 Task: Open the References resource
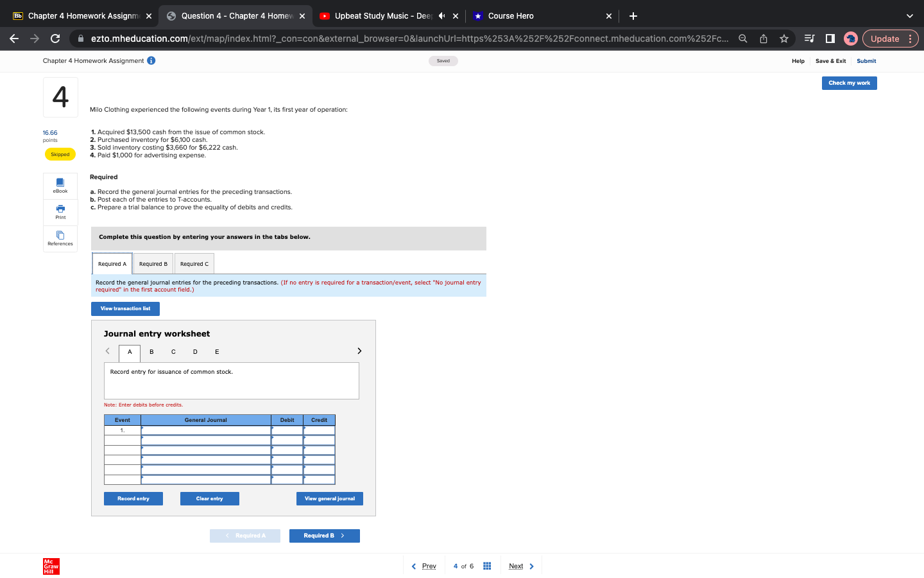coord(60,238)
